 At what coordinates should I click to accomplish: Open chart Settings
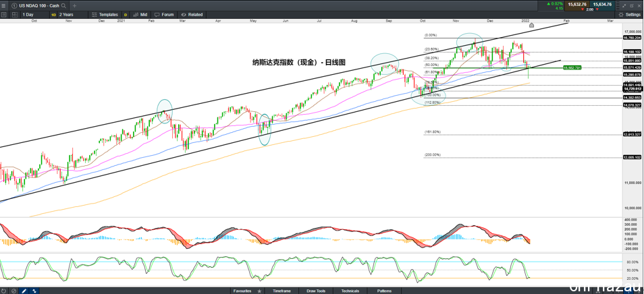point(630,14)
